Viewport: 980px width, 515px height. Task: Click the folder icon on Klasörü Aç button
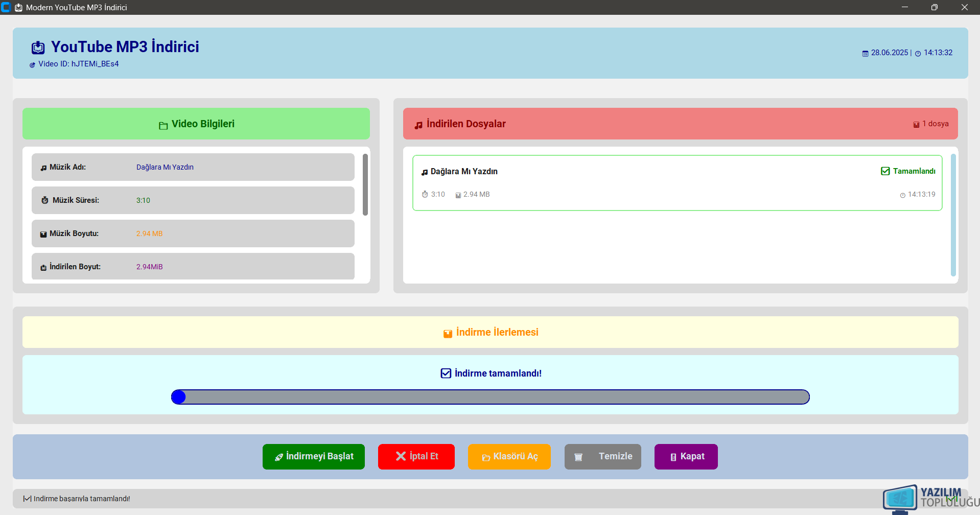[486, 457]
